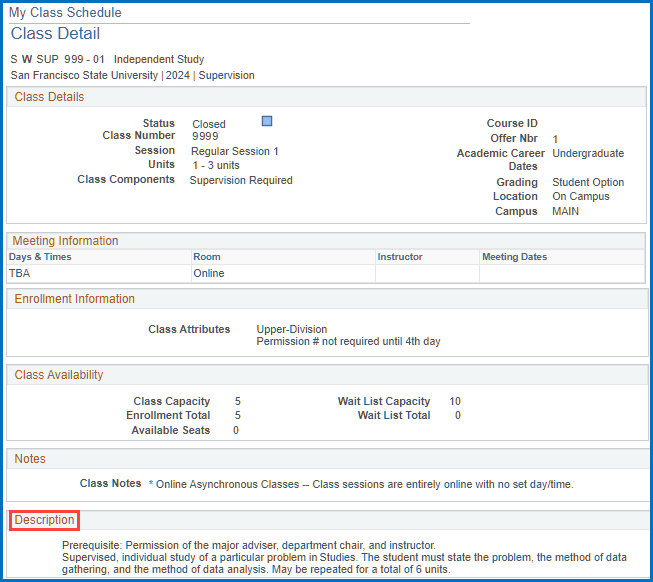Select the 'S W SUP 999 - 01 Independent Study' line
Screen dimensions: 653x582
click(107, 60)
